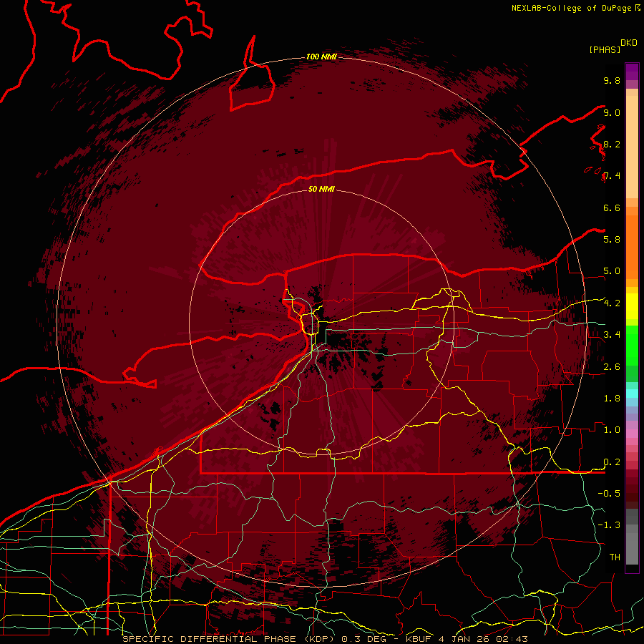
Task: Click the 50 NMI range ring label
Action: 321,189
